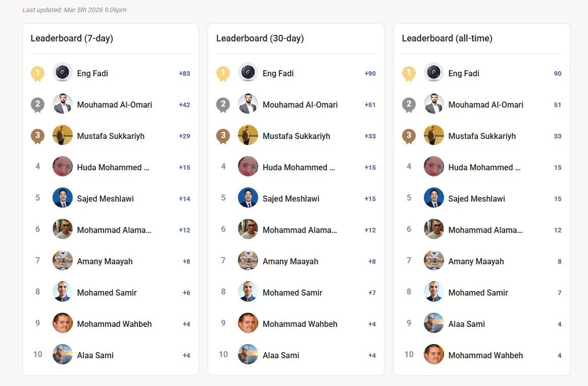Image resolution: width=588 pixels, height=386 pixels.
Task: Click the gold rank 1 medal in 7-day leaderboard
Action: (x=37, y=73)
